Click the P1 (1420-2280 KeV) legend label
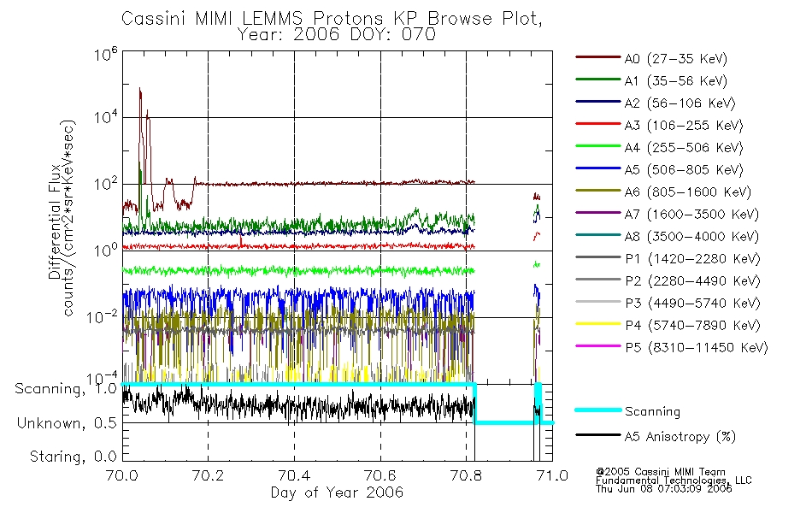 click(692, 258)
